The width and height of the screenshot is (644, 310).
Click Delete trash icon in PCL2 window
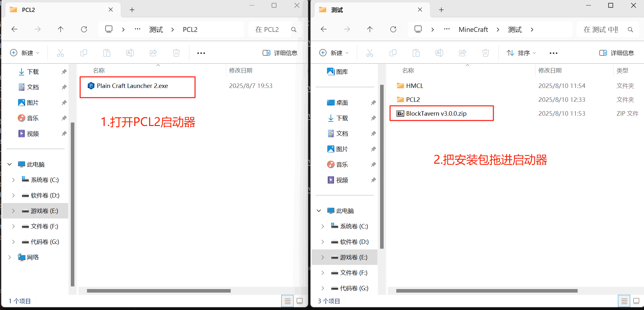(x=176, y=53)
